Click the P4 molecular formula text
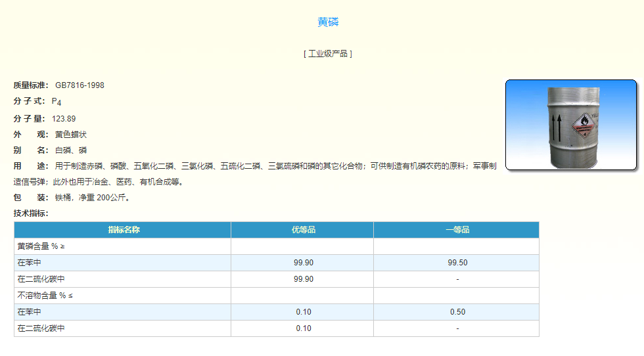The height and width of the screenshot is (356, 644). click(x=57, y=102)
